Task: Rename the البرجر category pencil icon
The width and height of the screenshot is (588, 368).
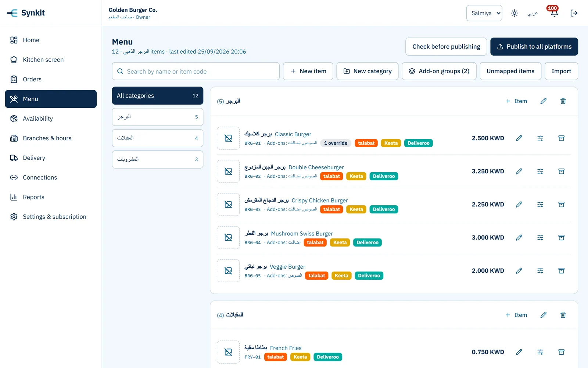Action: 544,101
